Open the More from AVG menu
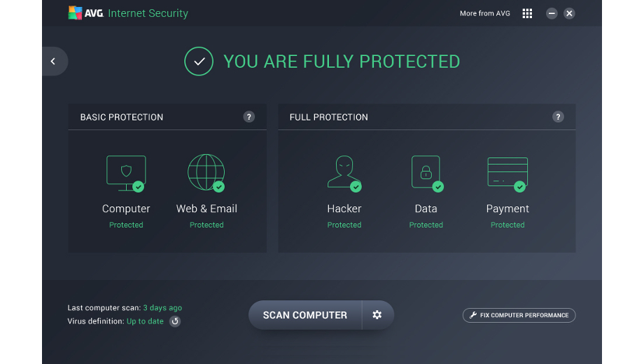Image resolution: width=644 pixels, height=364 pixels. [x=484, y=13]
